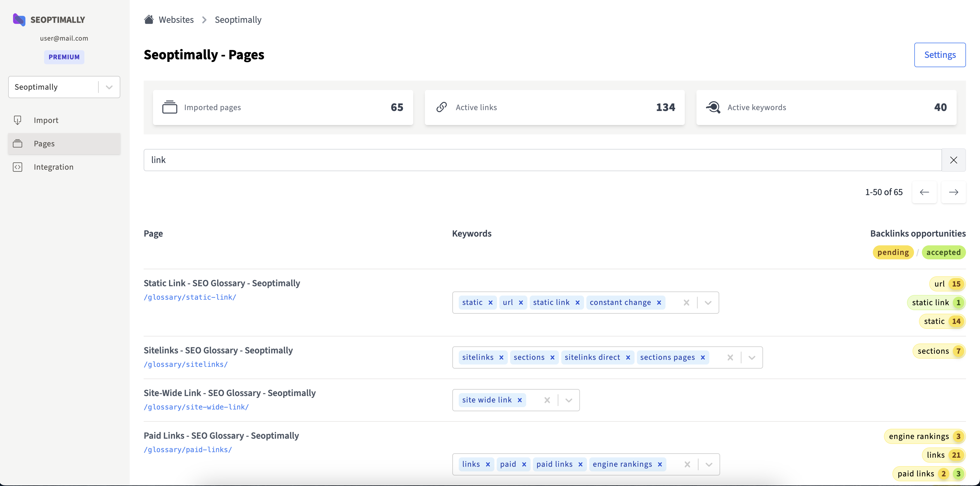The height and width of the screenshot is (486, 980).
Task: Remove the 'static' keyword tag
Action: click(490, 303)
